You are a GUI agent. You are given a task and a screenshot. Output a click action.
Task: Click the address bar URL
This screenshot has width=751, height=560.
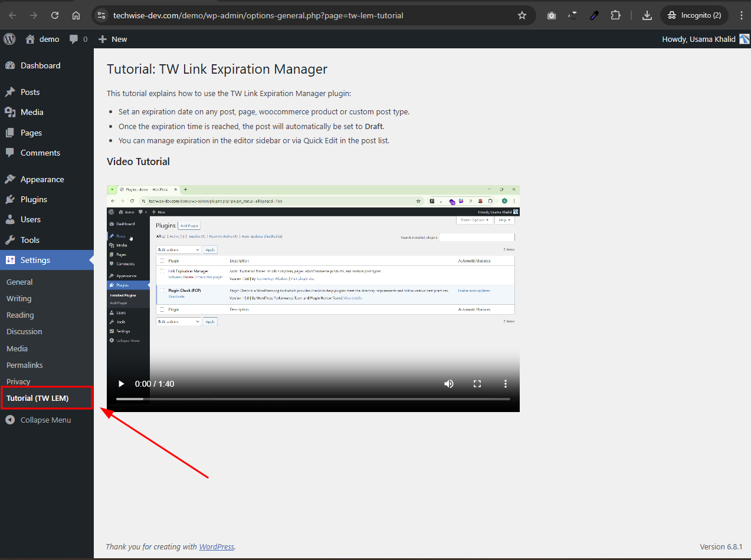click(x=258, y=15)
